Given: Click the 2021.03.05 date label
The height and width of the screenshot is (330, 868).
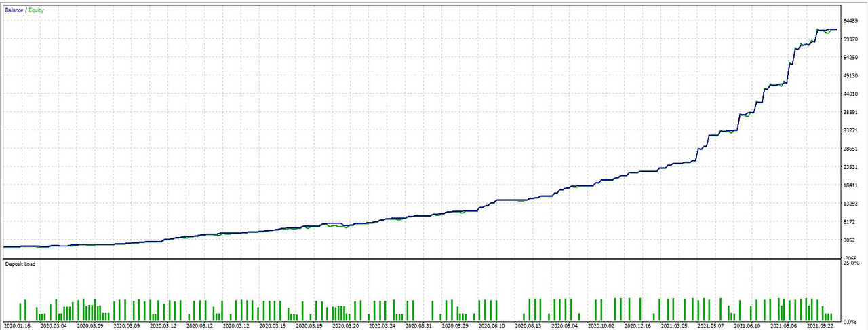Looking at the screenshot, I should (x=675, y=327).
